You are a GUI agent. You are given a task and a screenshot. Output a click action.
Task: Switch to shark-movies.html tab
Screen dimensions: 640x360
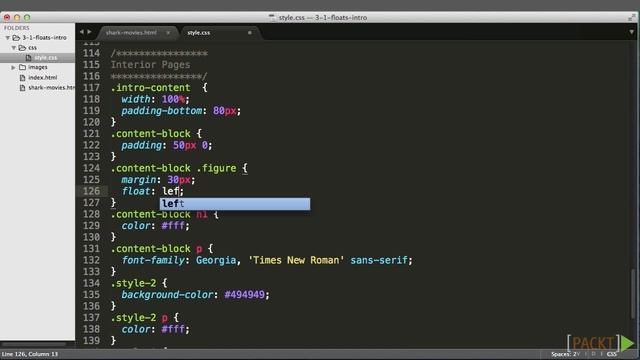131,33
